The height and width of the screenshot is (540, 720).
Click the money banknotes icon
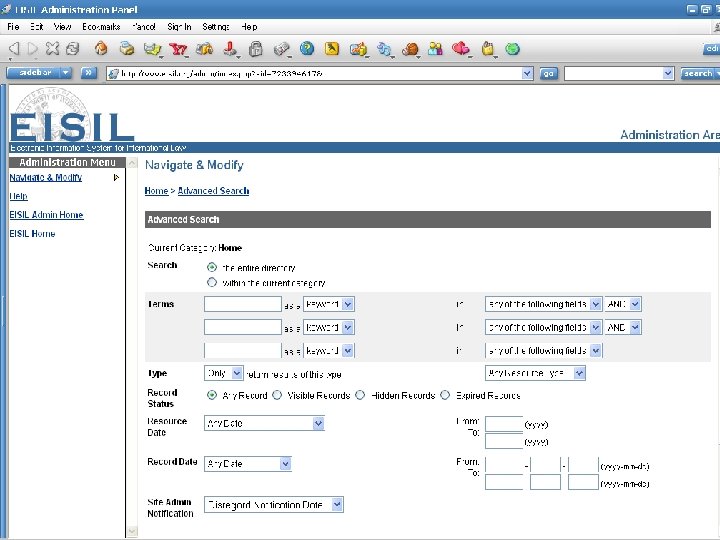pyautogui.click(x=281, y=49)
